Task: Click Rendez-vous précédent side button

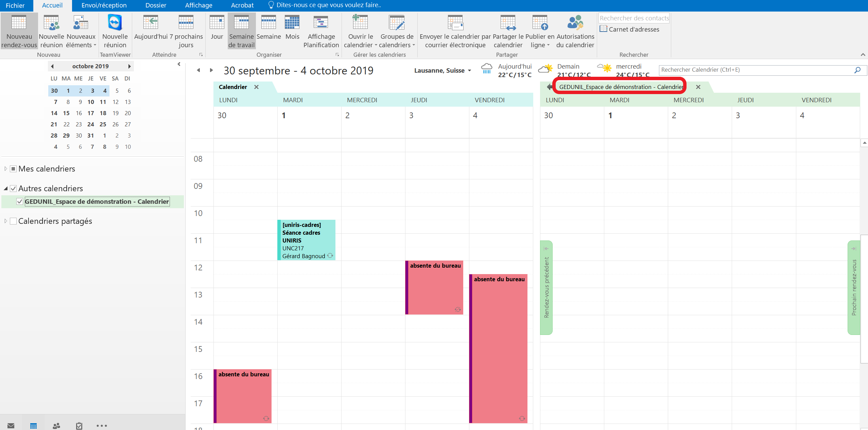Action: coord(546,287)
